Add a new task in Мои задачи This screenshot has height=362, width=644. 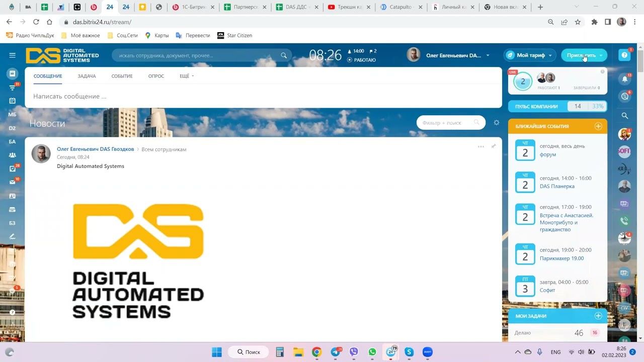(598, 316)
